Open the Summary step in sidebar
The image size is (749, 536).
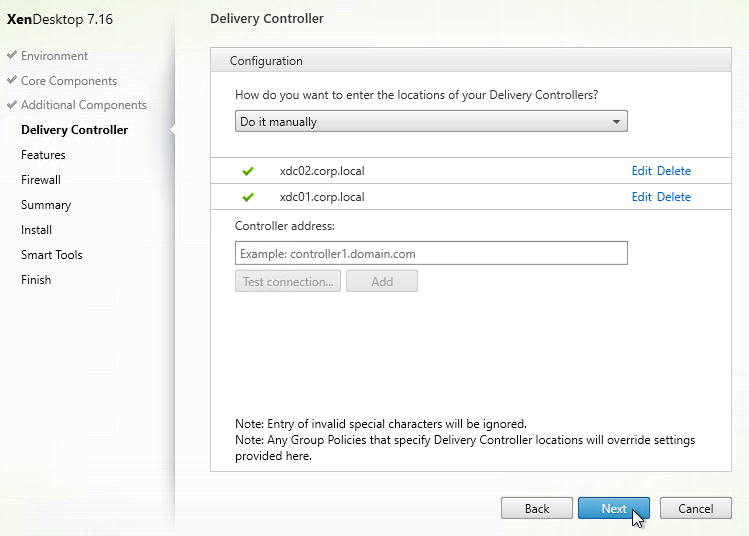46,205
